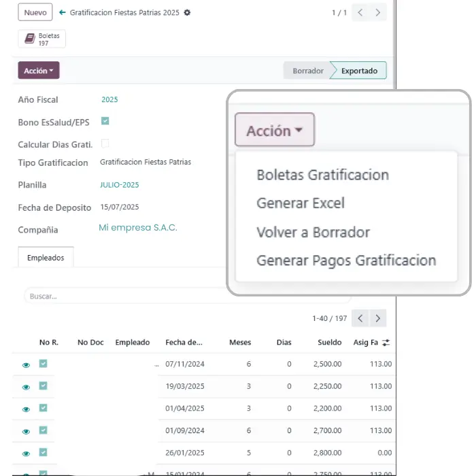Image resolution: width=476 pixels, height=476 pixels.
Task: Click the back arrow before the record title
Action: coord(63,13)
